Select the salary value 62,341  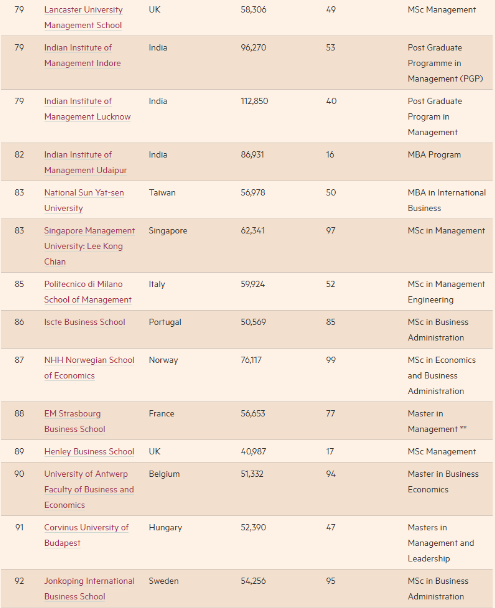pyautogui.click(x=253, y=231)
